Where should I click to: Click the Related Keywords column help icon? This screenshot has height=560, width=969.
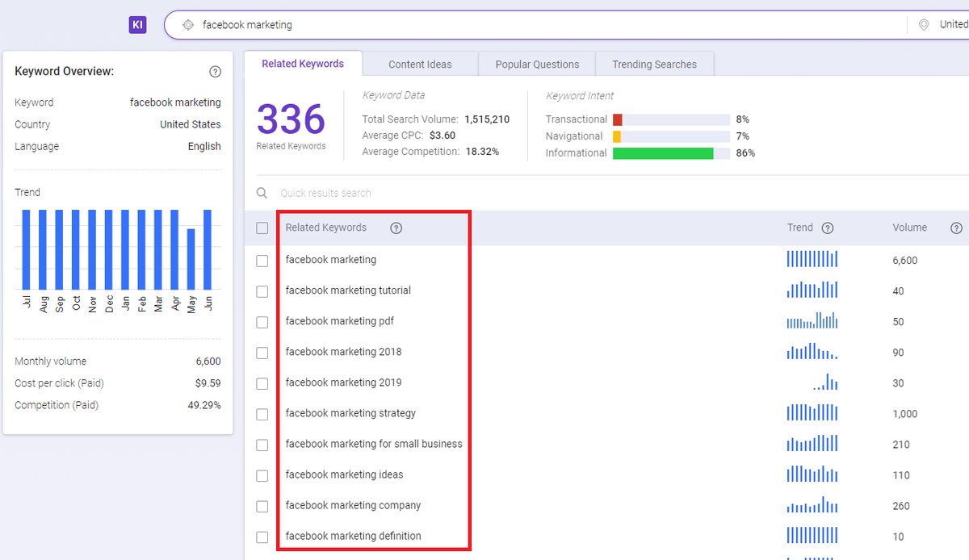click(x=396, y=228)
